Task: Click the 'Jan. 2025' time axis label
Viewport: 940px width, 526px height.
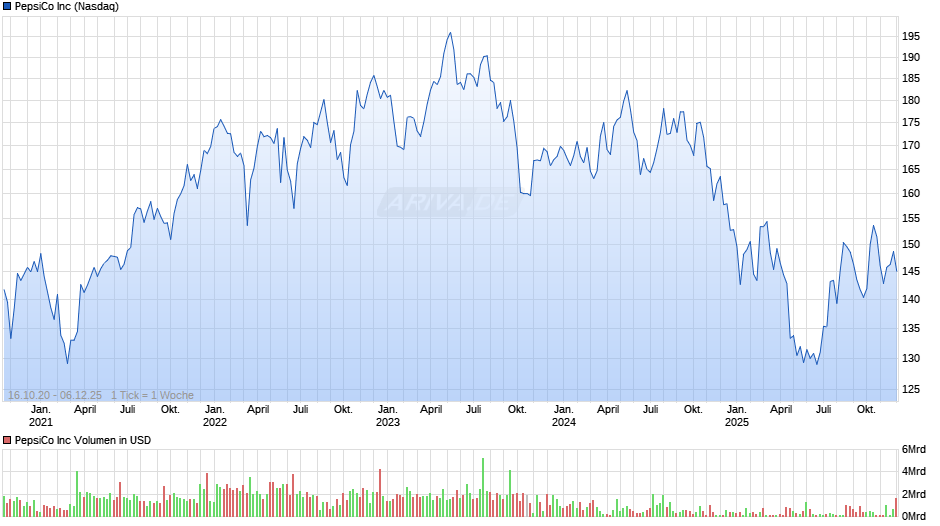Action: click(737, 416)
